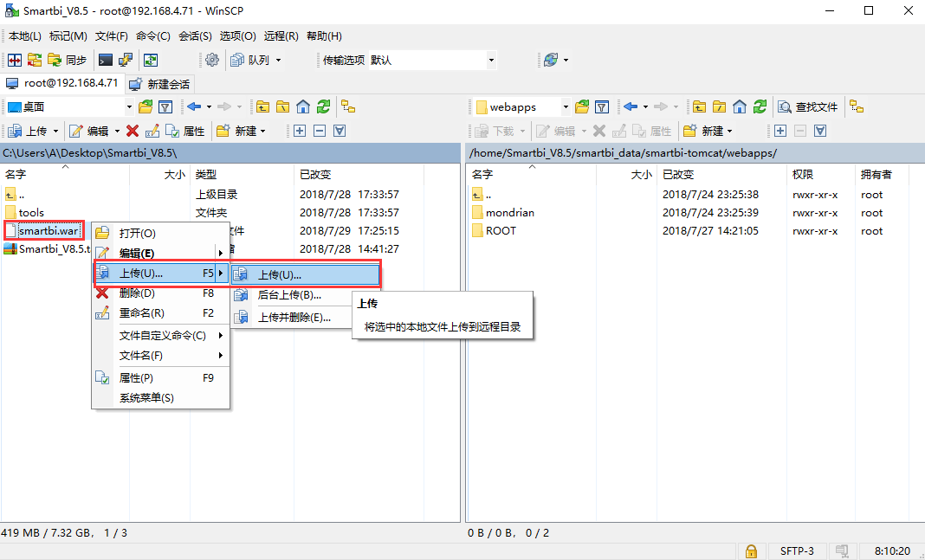Toggle remote directory tree icon

click(x=857, y=107)
